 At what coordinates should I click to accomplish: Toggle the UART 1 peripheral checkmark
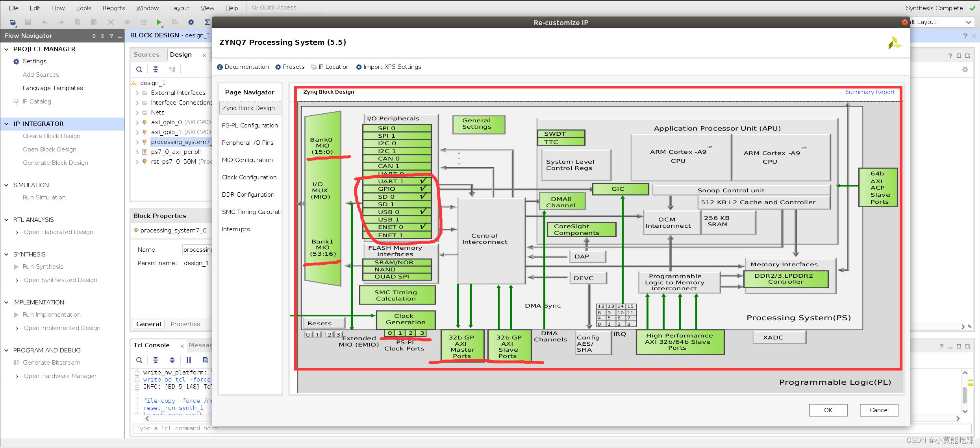pyautogui.click(x=423, y=181)
